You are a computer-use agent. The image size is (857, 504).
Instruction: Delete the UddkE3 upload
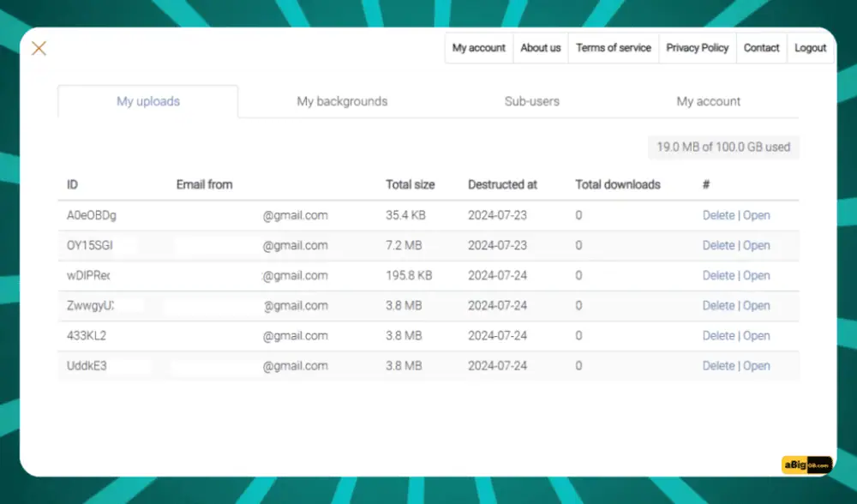(718, 366)
